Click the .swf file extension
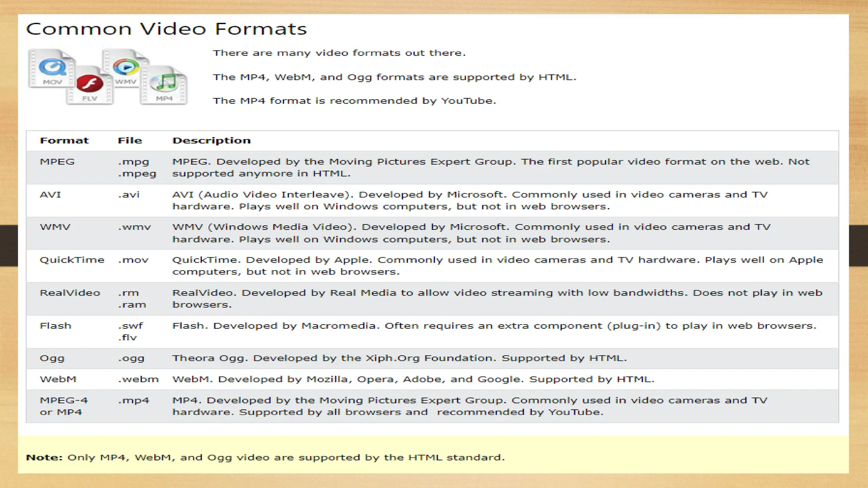 pos(131,326)
